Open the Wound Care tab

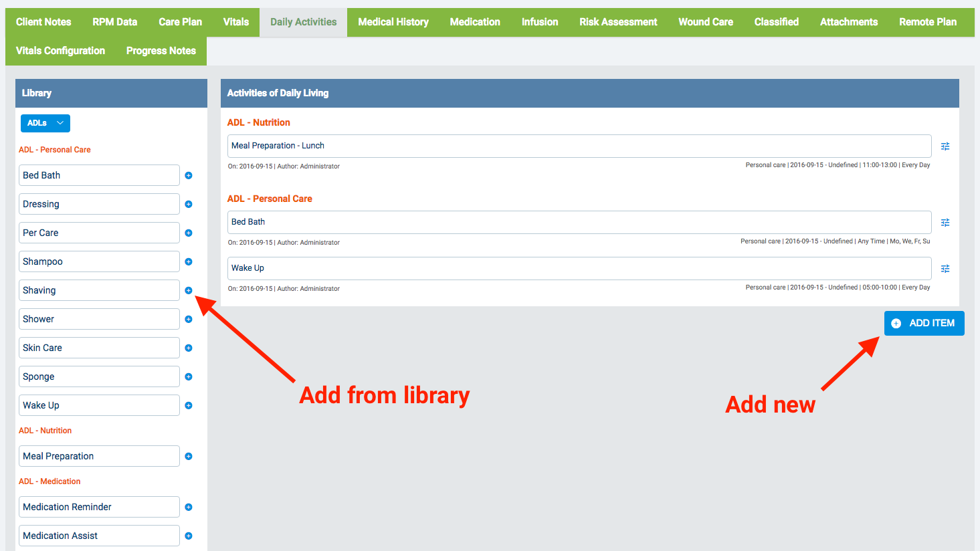[705, 22]
